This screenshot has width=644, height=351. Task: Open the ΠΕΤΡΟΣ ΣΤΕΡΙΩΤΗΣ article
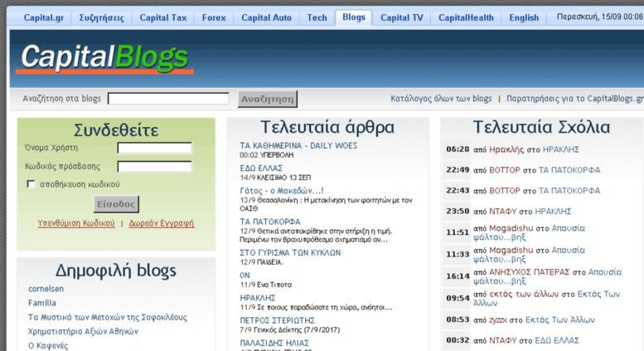tap(277, 320)
